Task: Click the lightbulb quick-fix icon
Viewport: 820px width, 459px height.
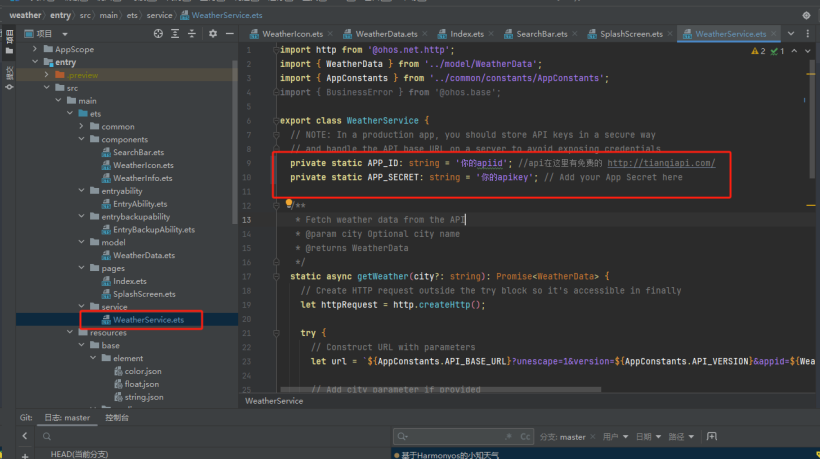Action: pos(289,203)
